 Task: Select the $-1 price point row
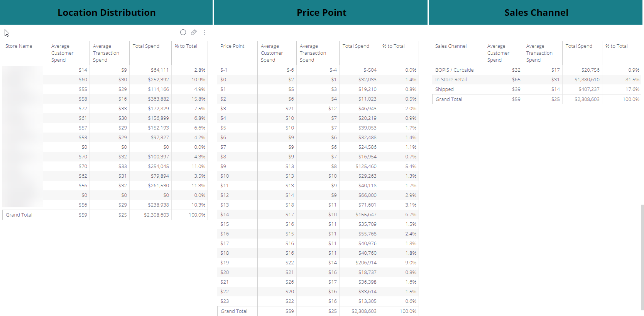click(224, 70)
